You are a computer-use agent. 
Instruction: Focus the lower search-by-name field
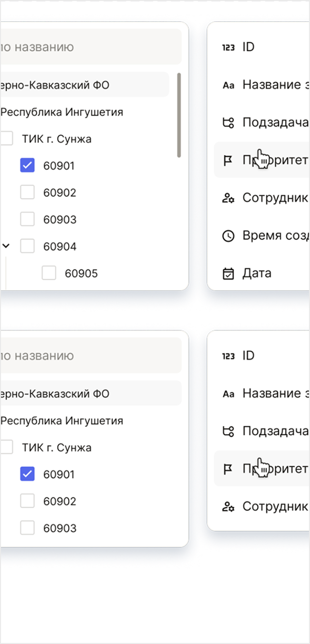(89, 356)
